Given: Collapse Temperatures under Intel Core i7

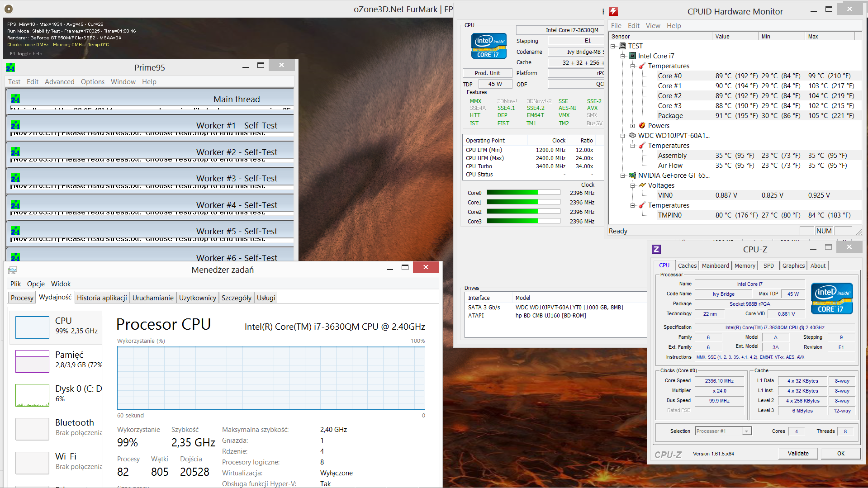Looking at the screenshot, I should point(632,66).
